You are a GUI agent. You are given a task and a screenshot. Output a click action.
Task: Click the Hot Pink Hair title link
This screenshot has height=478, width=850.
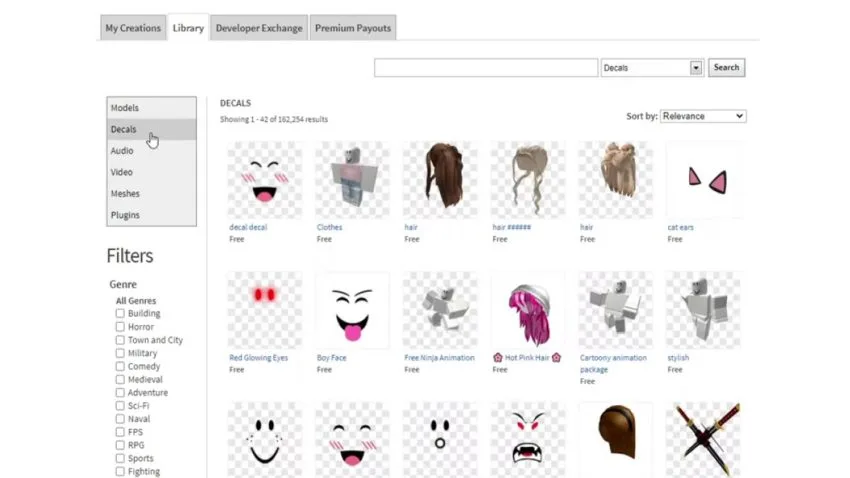point(527,358)
